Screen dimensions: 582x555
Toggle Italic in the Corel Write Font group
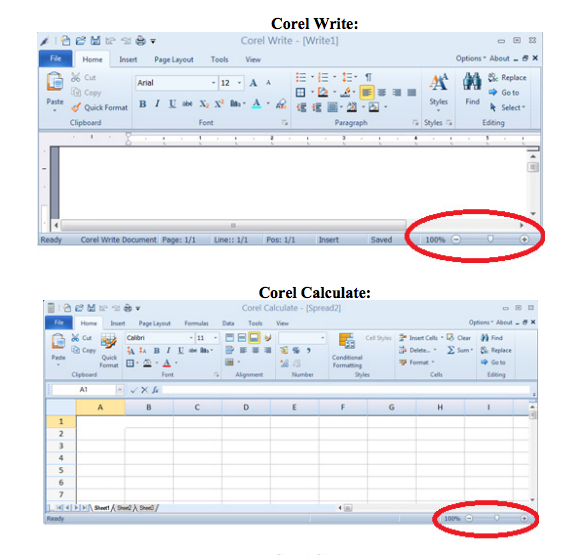(x=157, y=104)
